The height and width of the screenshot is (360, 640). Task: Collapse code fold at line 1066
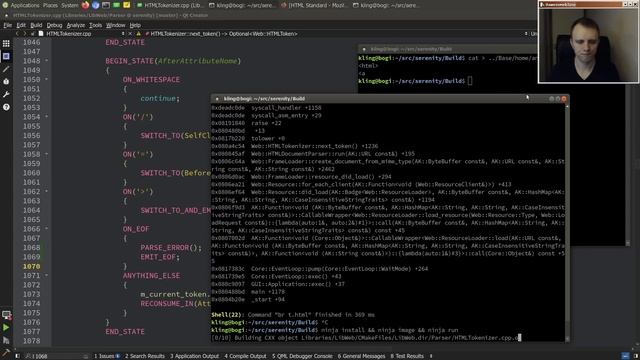point(47,229)
